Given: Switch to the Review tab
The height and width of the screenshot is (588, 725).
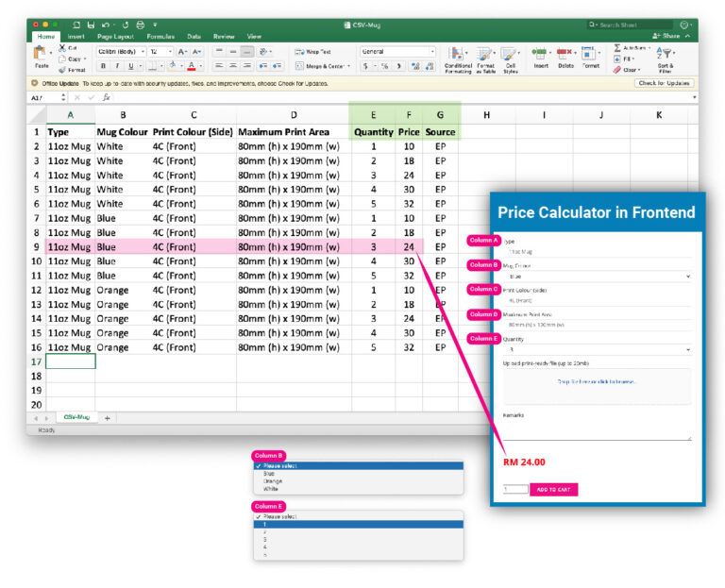Looking at the screenshot, I should (224, 37).
